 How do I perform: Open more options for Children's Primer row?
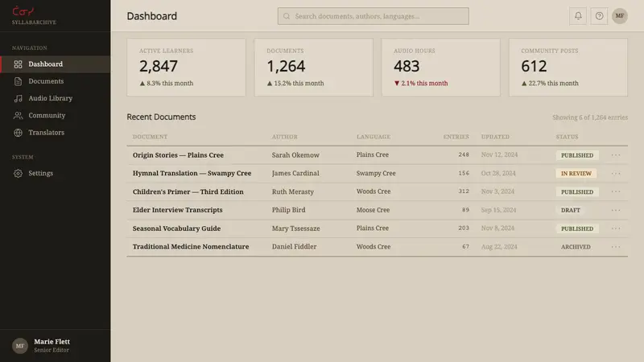coord(616,191)
